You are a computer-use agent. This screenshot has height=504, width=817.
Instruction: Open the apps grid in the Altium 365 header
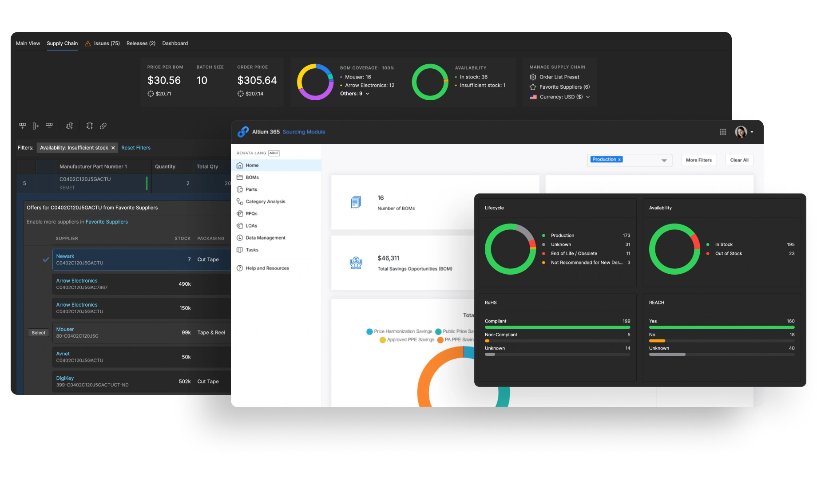pyautogui.click(x=723, y=132)
